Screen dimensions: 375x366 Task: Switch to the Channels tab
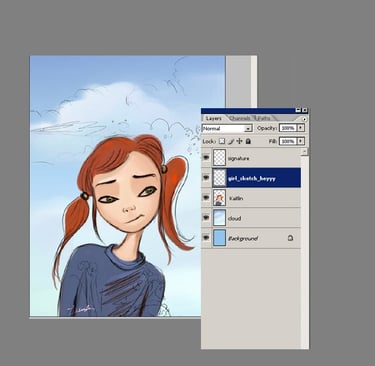coord(240,118)
